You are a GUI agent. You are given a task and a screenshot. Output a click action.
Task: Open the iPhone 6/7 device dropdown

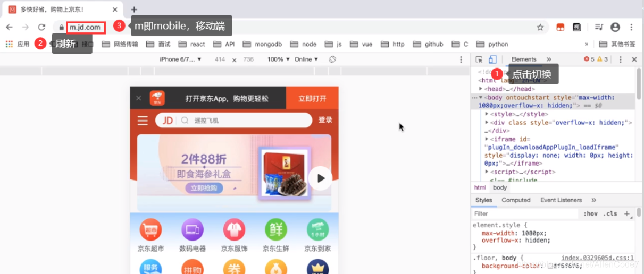coord(181,59)
